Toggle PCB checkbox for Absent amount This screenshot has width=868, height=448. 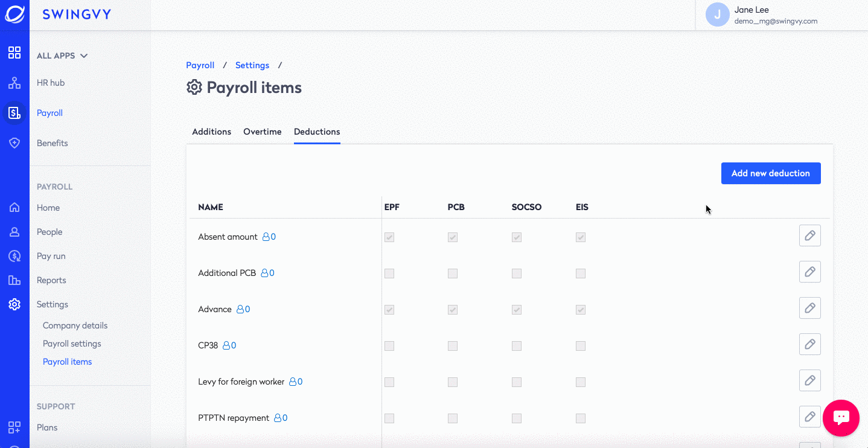(453, 237)
